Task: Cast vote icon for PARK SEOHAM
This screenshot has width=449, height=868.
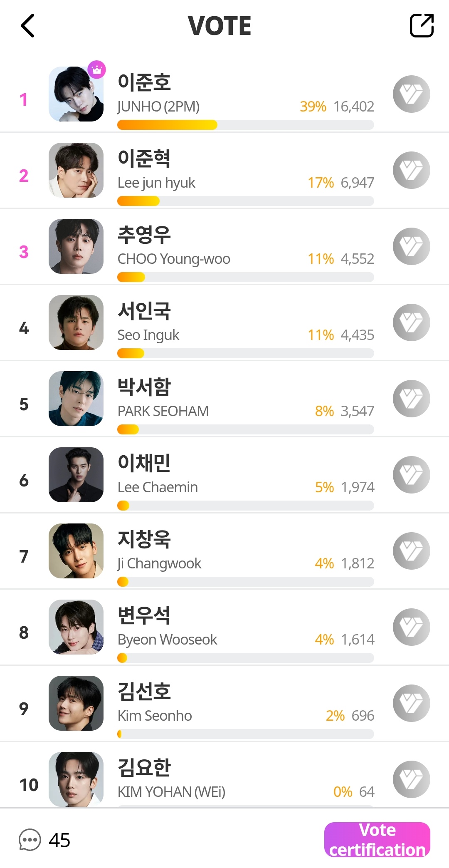Action: pos(411,399)
